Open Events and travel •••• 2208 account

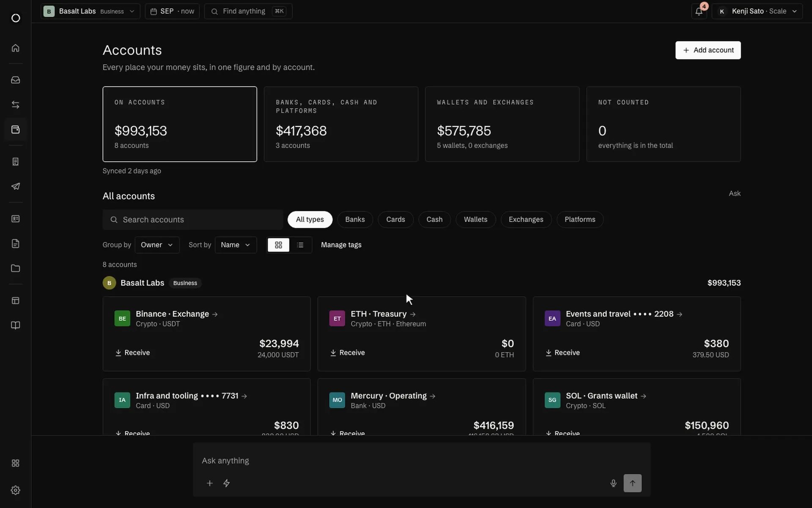624,314
